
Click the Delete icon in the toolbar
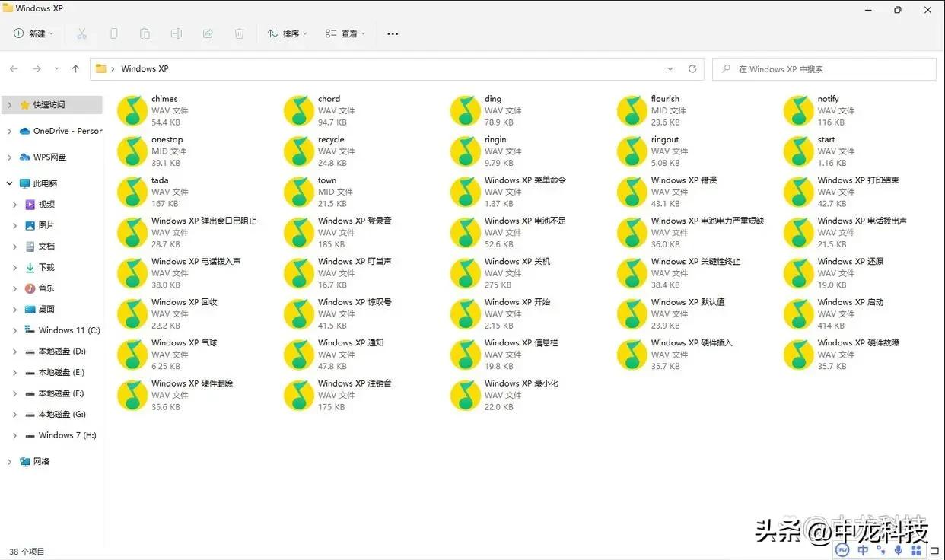[x=239, y=33]
